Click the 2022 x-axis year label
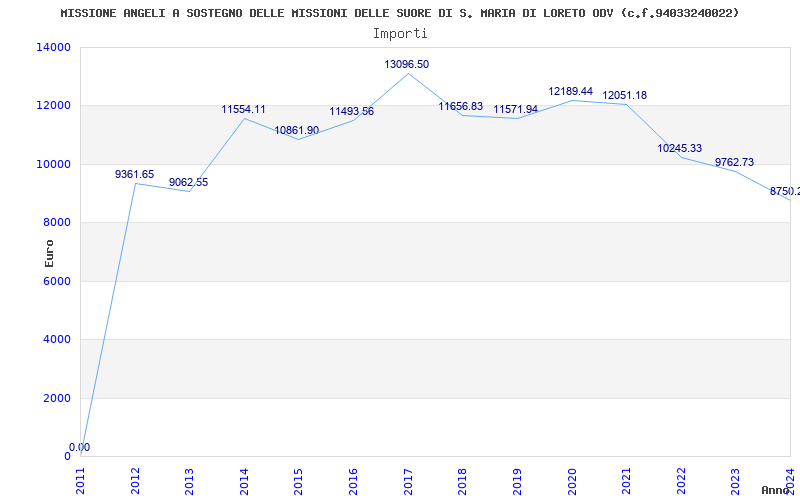This screenshot has width=800, height=500. tap(681, 481)
